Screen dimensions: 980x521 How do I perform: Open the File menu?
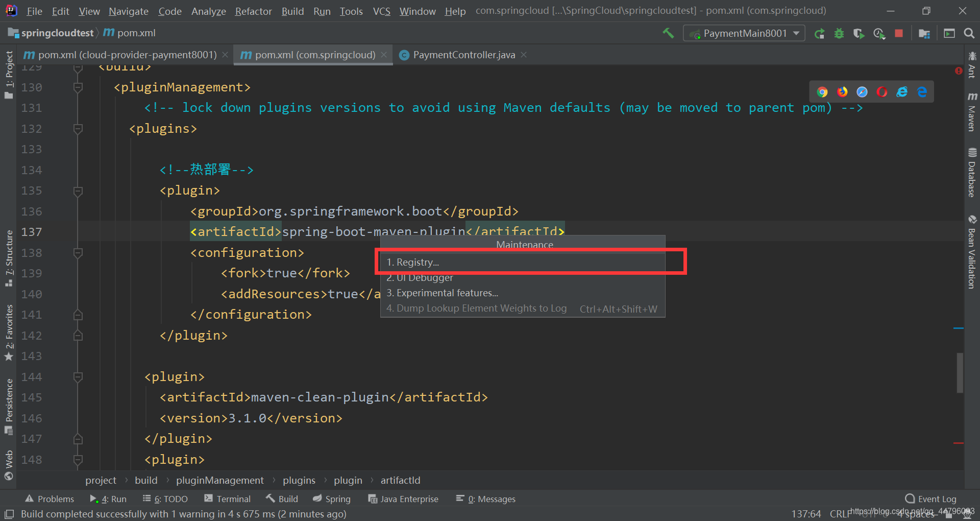pyautogui.click(x=34, y=11)
